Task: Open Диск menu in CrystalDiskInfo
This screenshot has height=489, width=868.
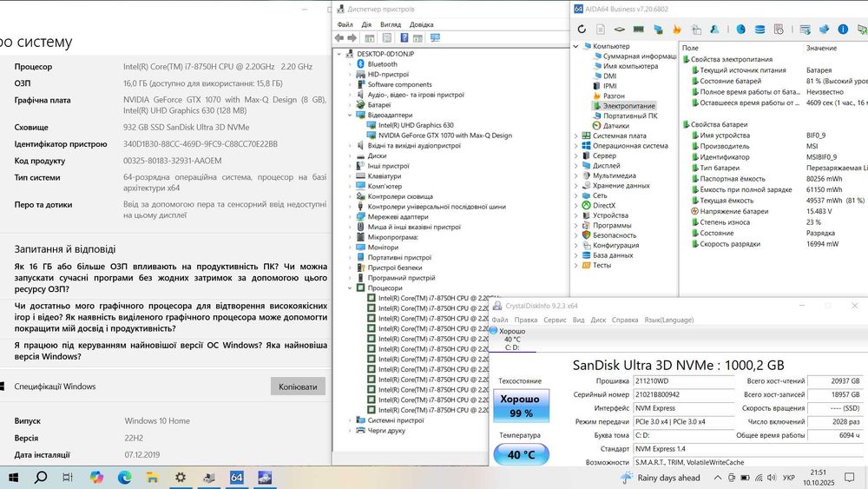Action: point(598,320)
